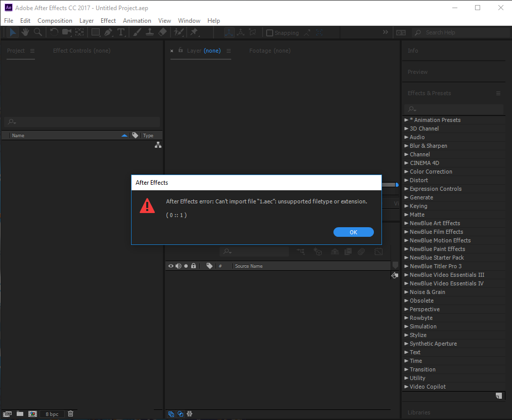This screenshot has width=512, height=420.
Task: Open the Effects & Presets panel menu
Action: (x=498, y=93)
